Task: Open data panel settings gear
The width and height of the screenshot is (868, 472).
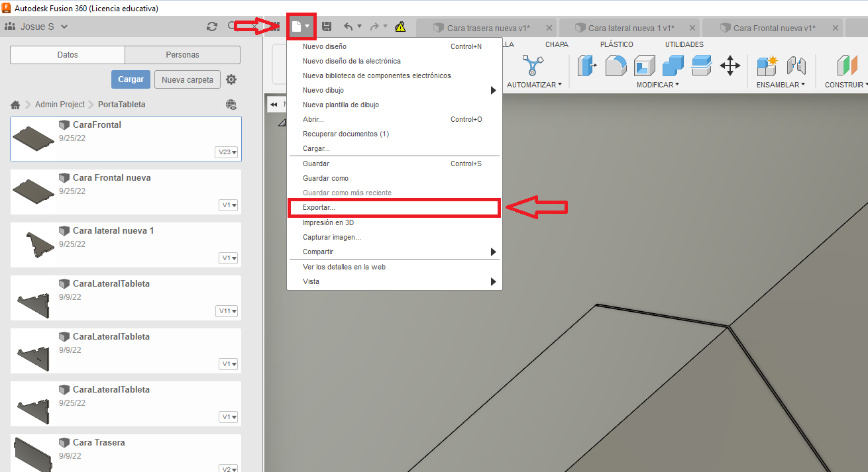Action: click(231, 79)
